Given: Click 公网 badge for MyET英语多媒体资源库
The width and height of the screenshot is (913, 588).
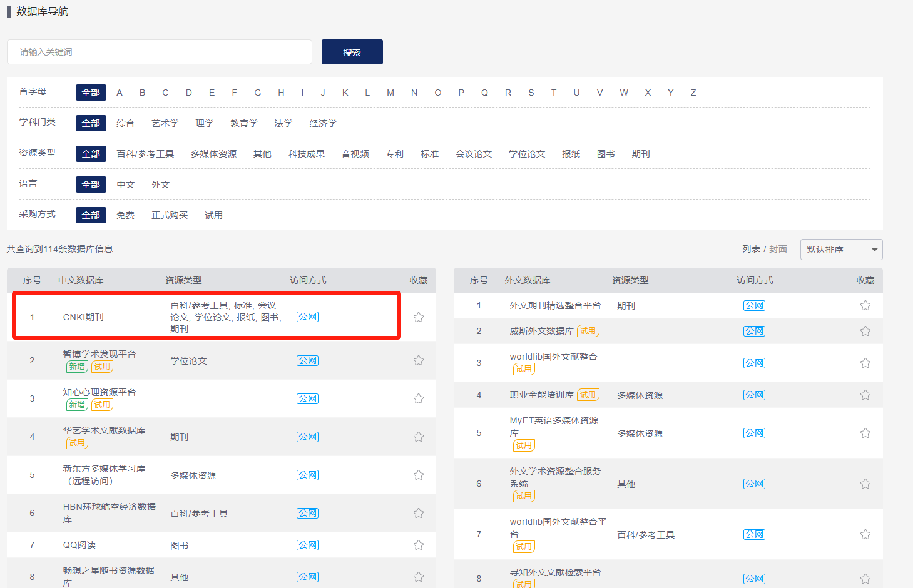Looking at the screenshot, I should (x=754, y=433).
